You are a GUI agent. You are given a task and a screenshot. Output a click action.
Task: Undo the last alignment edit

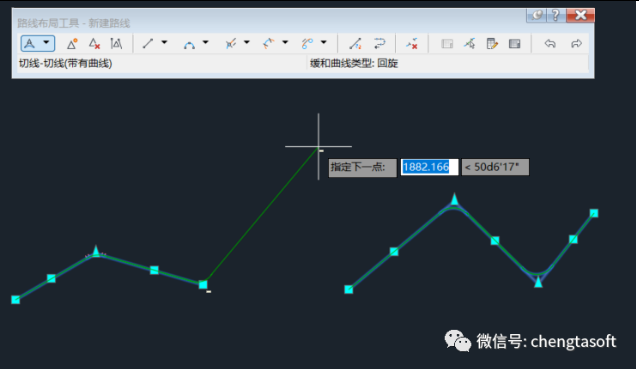point(550,43)
